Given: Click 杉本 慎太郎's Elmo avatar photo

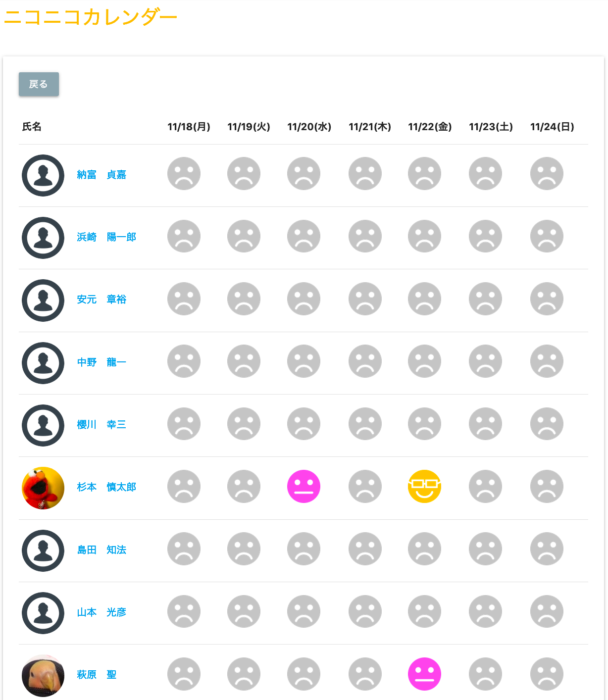Looking at the screenshot, I should (x=43, y=488).
